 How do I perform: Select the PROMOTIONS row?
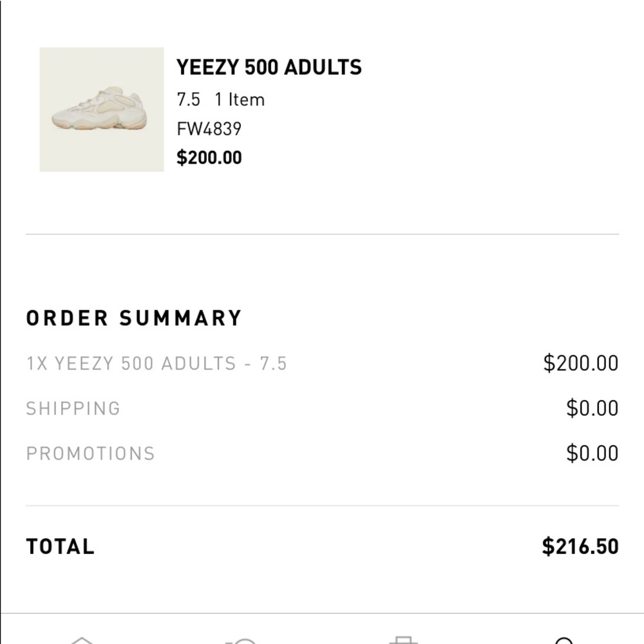[x=90, y=453]
